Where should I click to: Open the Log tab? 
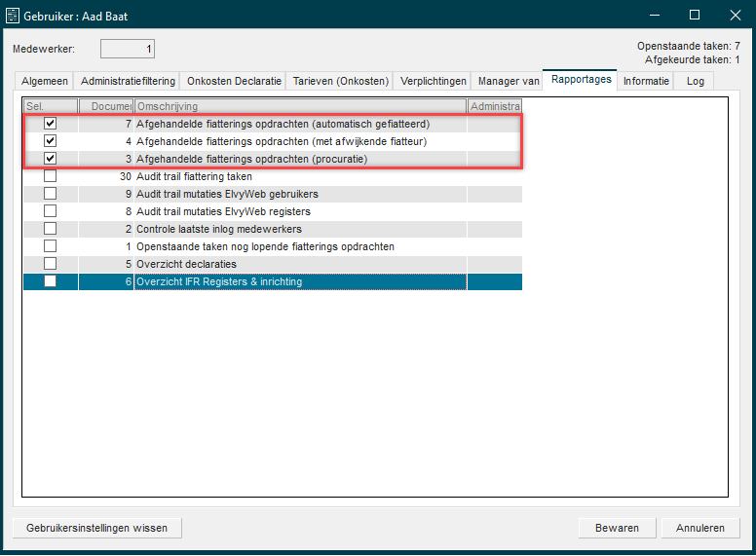(x=695, y=82)
